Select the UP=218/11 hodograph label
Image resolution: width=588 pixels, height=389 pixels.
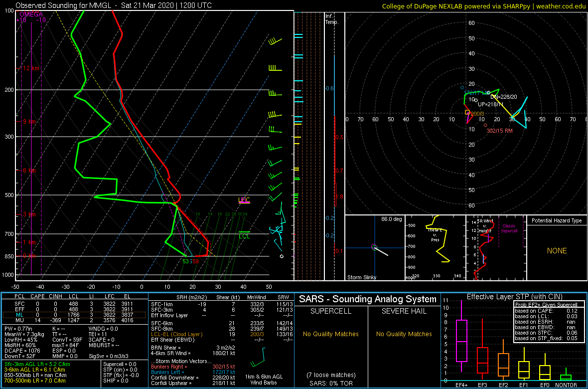(490, 104)
